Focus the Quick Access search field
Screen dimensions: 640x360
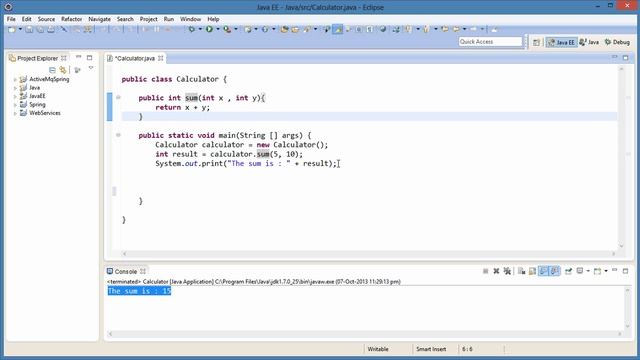coord(490,42)
